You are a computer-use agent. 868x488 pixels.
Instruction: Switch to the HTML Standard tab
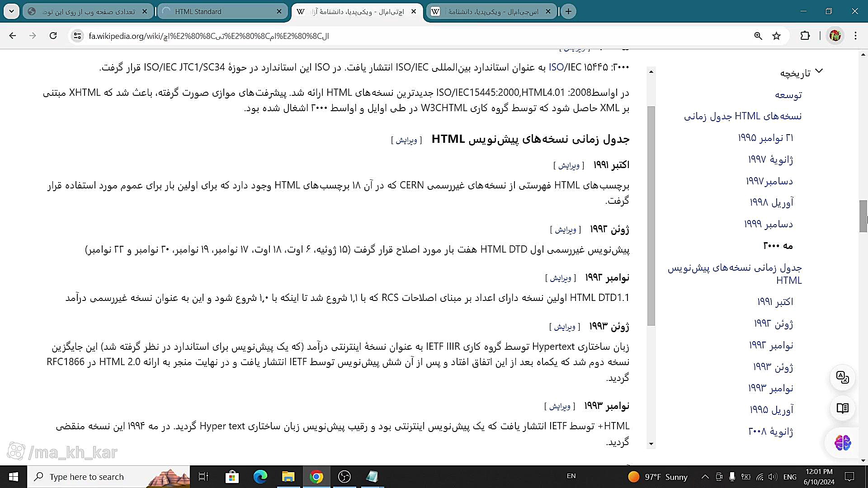click(222, 11)
